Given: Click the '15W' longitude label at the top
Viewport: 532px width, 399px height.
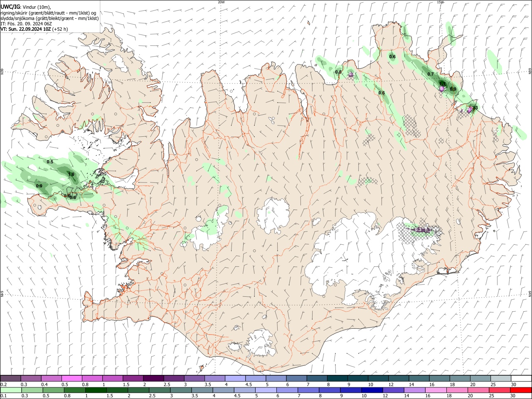Looking at the screenshot, I should pos(440,2).
